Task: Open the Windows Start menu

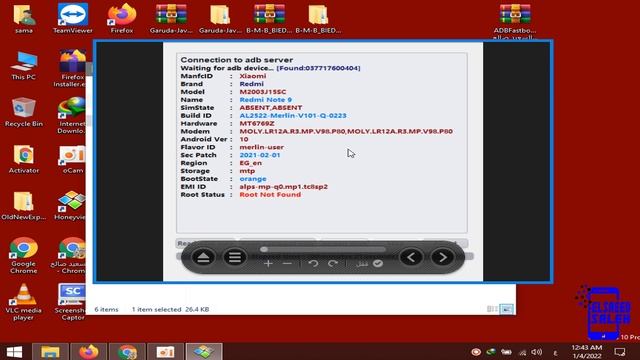Action: tap(14, 352)
